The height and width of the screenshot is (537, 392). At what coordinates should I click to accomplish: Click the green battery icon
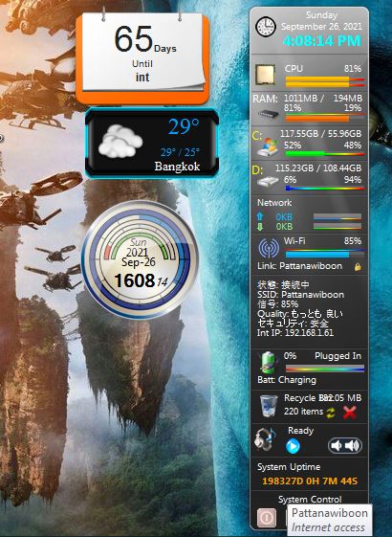point(269,362)
